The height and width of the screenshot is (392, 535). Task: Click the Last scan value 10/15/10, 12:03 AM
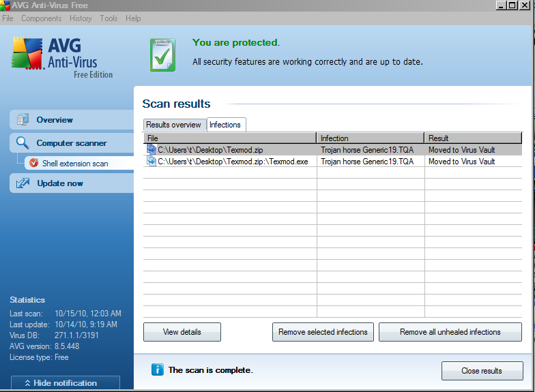(88, 314)
